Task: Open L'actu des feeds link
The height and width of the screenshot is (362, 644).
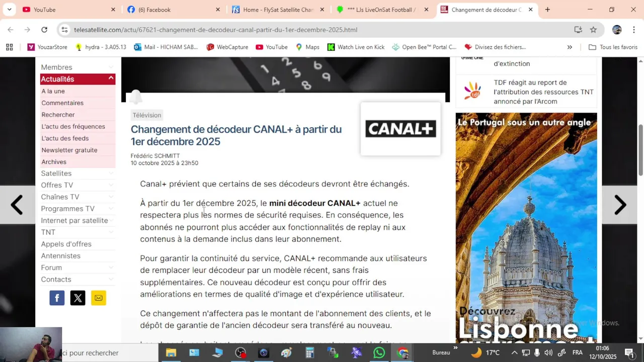Action: tap(65, 138)
